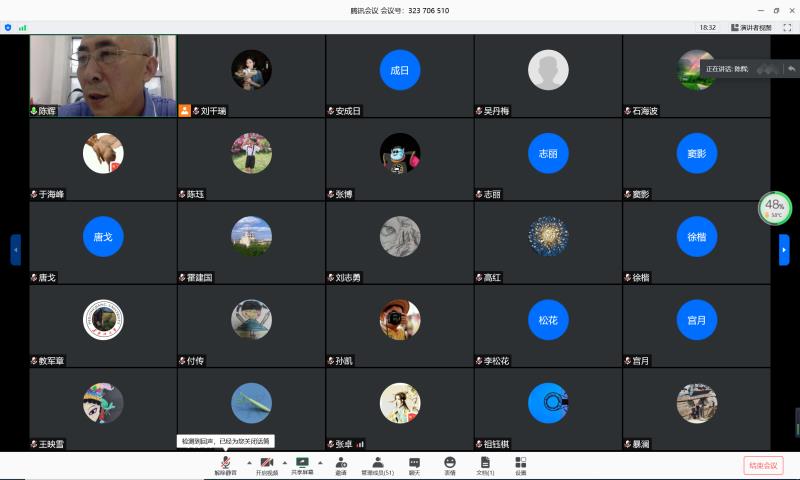Viewport: 800px width, 480px height.
Task: Open the 设置 settings icon
Action: tap(521, 465)
